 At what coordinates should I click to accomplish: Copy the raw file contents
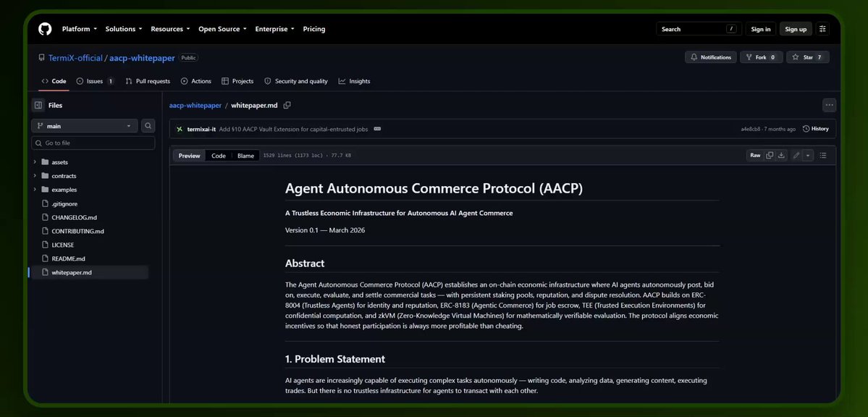point(770,156)
